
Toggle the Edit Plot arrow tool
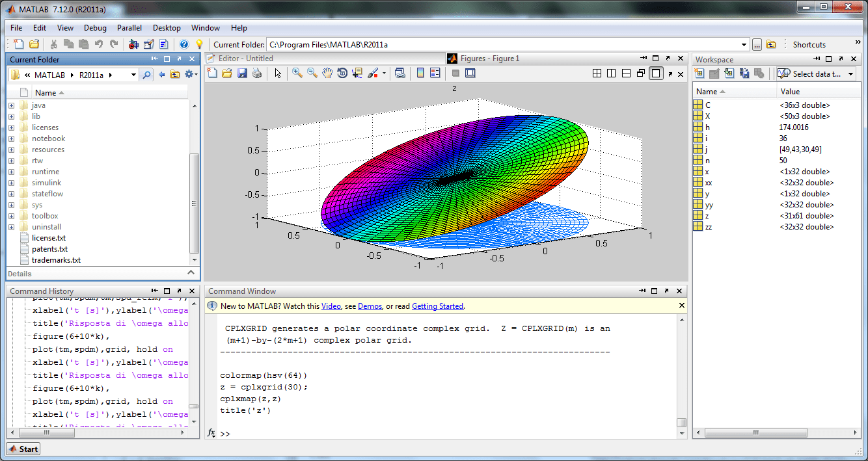[x=277, y=73]
